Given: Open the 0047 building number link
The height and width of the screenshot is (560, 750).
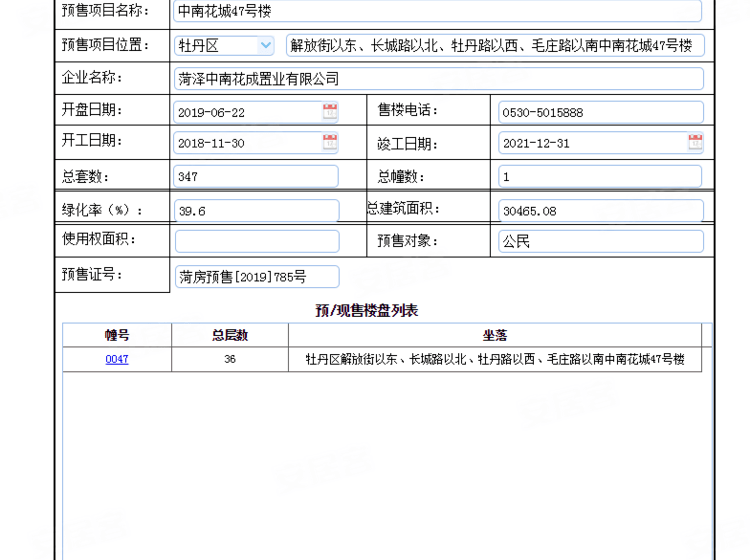Looking at the screenshot, I should click(x=117, y=359).
